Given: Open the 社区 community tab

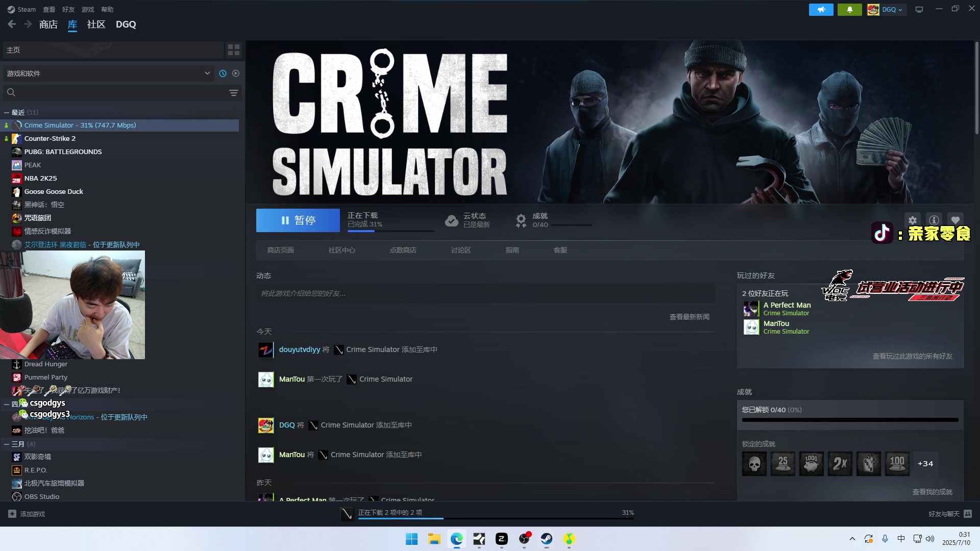Looking at the screenshot, I should (x=96, y=24).
